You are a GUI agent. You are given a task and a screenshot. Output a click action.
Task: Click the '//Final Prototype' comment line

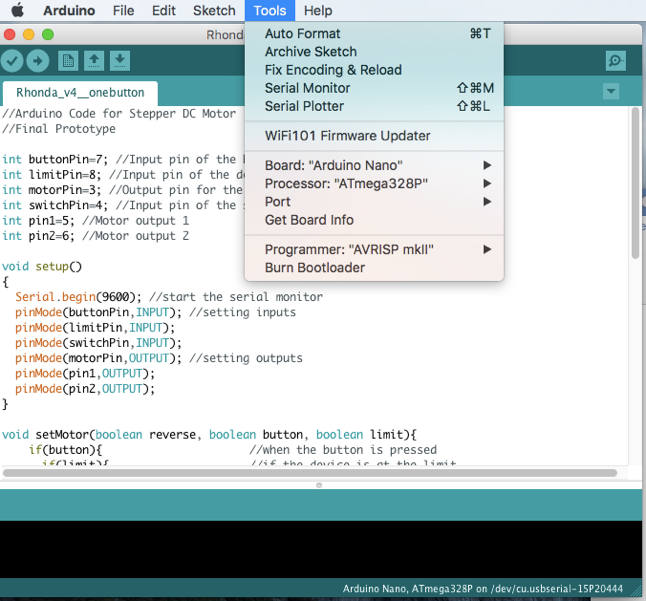click(x=59, y=129)
